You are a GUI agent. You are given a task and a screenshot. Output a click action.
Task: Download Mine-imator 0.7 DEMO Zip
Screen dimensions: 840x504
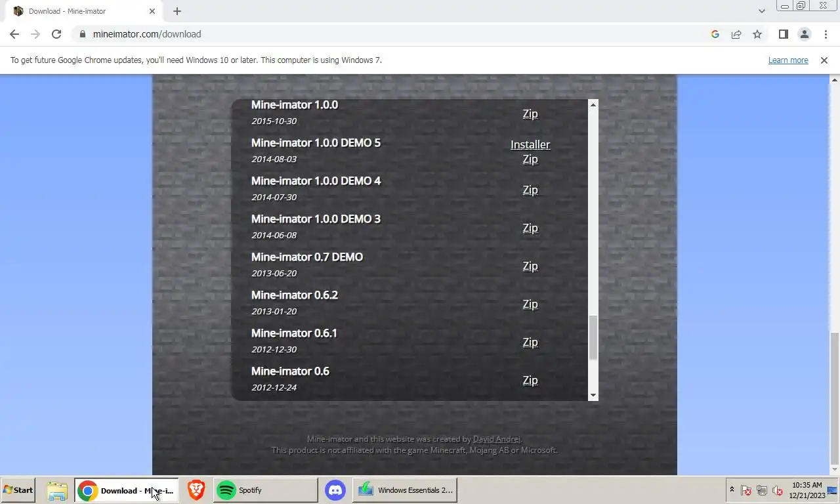point(530,266)
